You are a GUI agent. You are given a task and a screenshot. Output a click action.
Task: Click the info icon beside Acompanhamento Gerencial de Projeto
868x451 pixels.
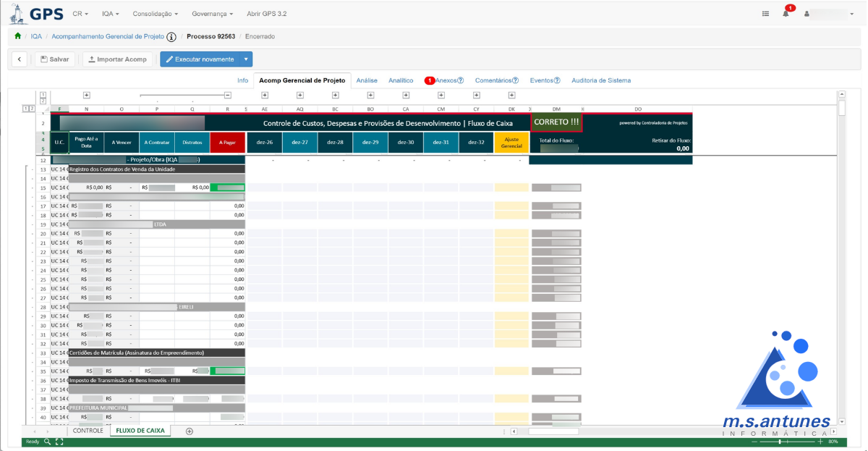(171, 35)
